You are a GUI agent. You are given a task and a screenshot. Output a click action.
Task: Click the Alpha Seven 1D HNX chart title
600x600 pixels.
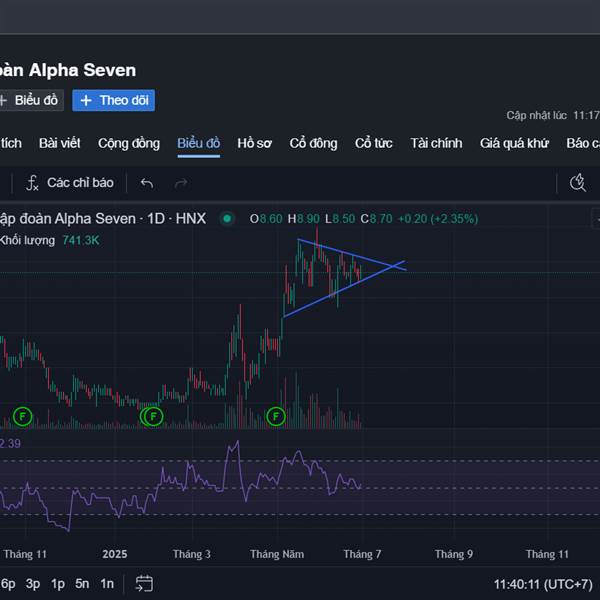click(103, 218)
